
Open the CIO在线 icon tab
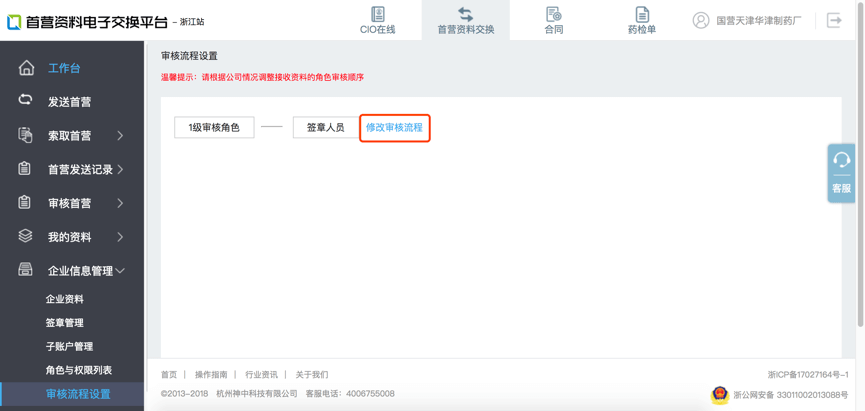click(x=378, y=14)
